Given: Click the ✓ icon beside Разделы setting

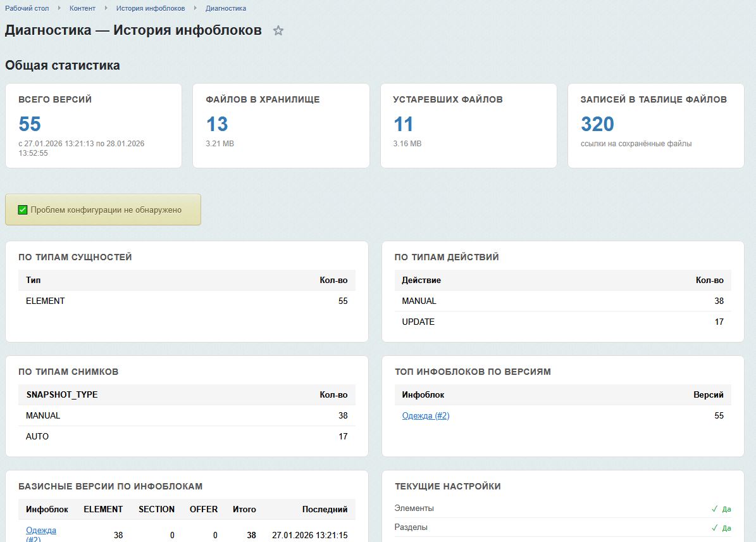Looking at the screenshot, I should coord(714,527).
